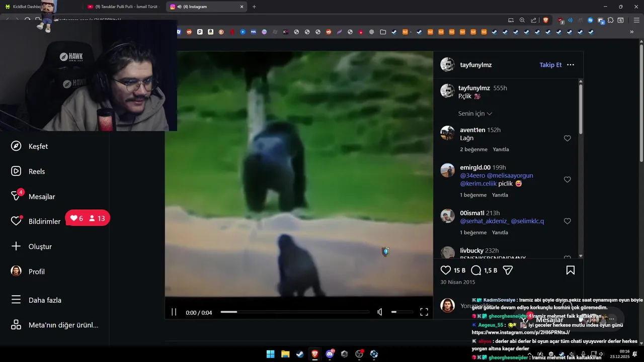
Task: Like emirgld.00's comment
Action: [x=568, y=179]
